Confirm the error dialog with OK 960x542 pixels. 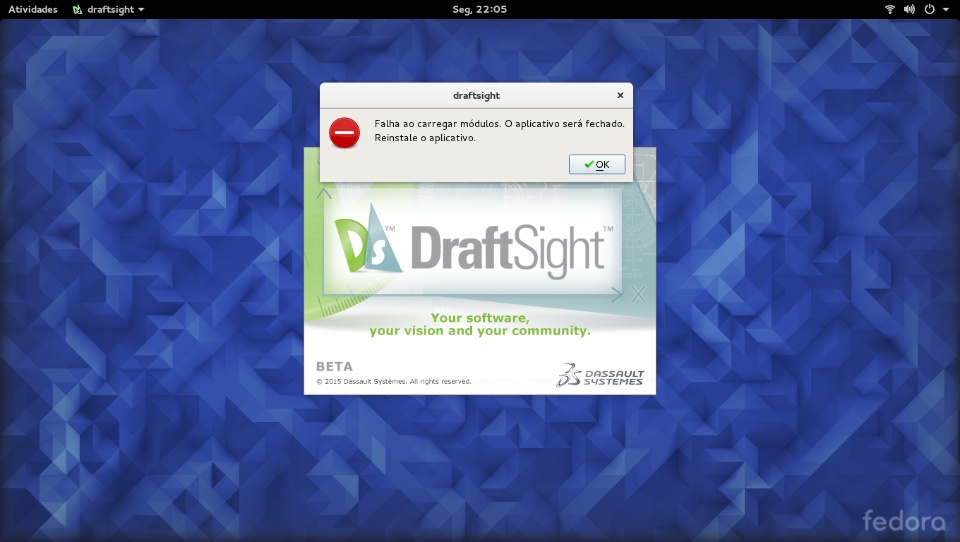pyautogui.click(x=597, y=164)
